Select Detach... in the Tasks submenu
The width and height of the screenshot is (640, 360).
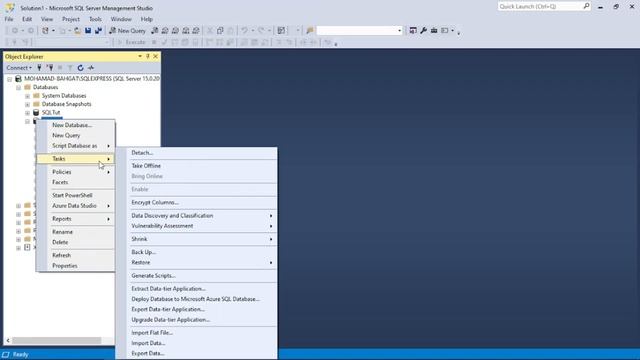[196, 153]
